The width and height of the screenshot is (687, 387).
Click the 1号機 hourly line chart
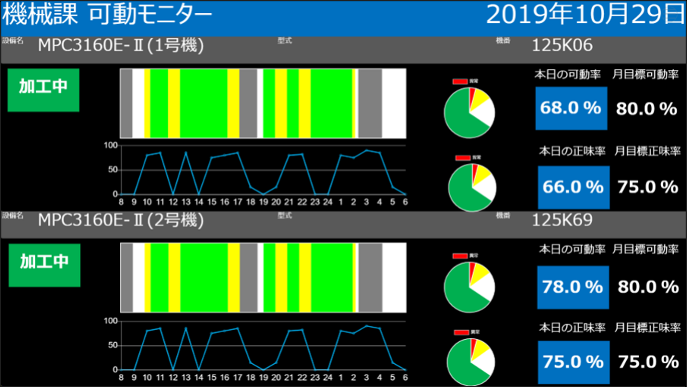coord(256,174)
